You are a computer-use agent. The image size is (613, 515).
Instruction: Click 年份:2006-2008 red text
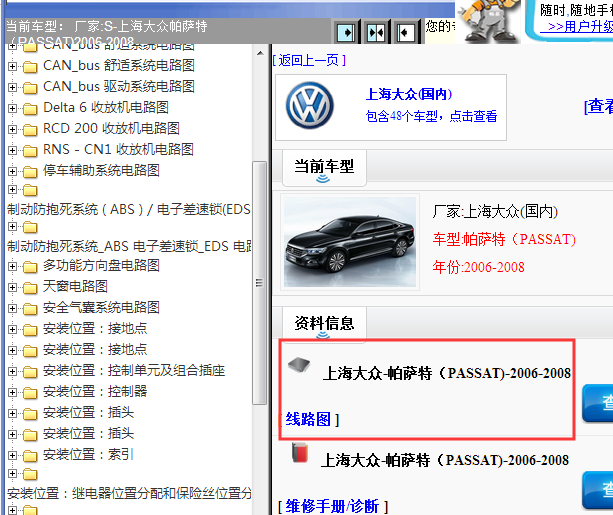(479, 267)
